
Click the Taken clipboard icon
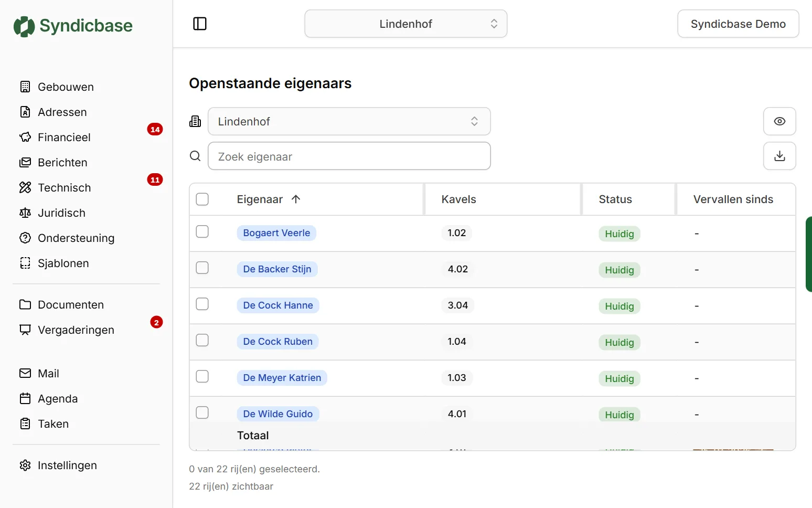point(25,424)
